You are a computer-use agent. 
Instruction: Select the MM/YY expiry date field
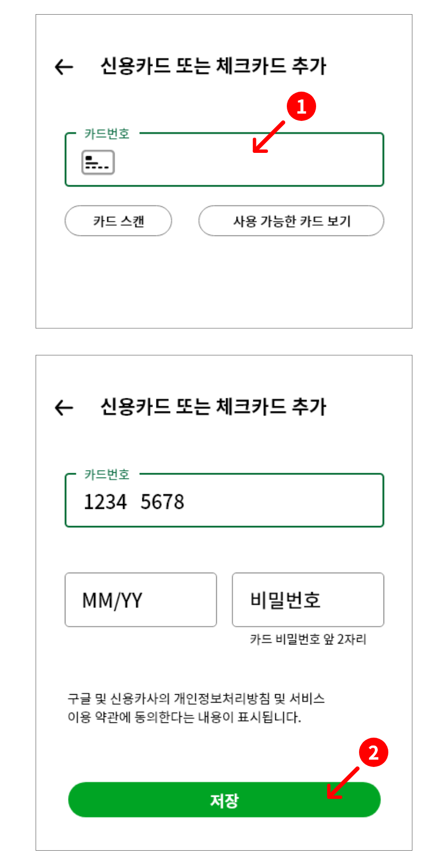pyautogui.click(x=140, y=600)
